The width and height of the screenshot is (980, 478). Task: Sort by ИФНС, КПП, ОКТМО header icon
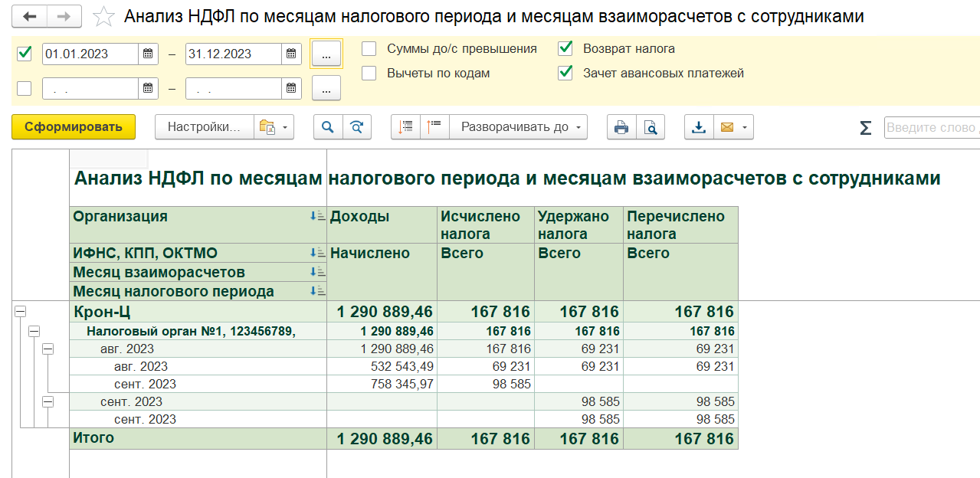point(317,253)
